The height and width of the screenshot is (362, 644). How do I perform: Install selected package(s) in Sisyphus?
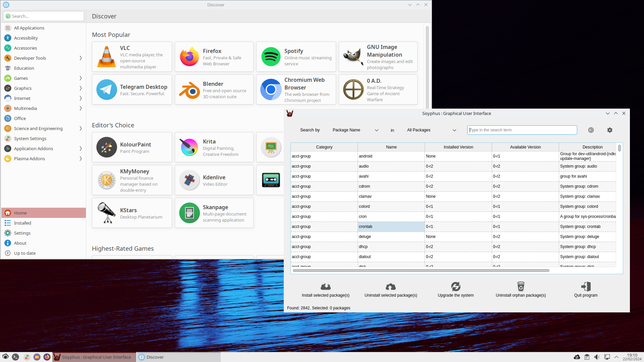(325, 290)
